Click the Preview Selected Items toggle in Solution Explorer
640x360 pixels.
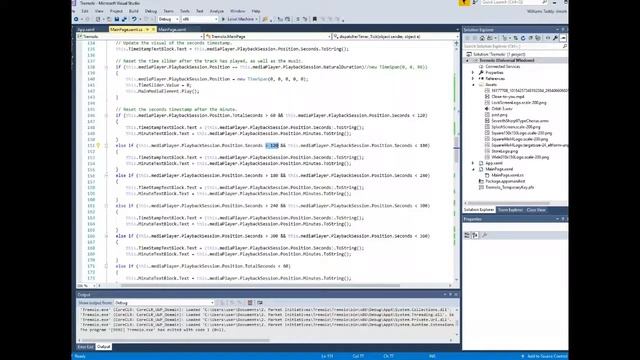click(563, 38)
